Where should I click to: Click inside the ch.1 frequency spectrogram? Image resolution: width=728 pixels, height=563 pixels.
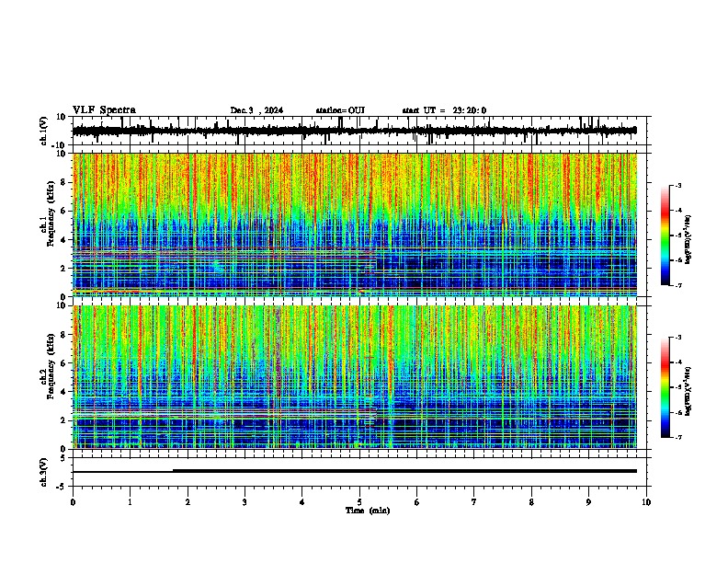[355, 224]
